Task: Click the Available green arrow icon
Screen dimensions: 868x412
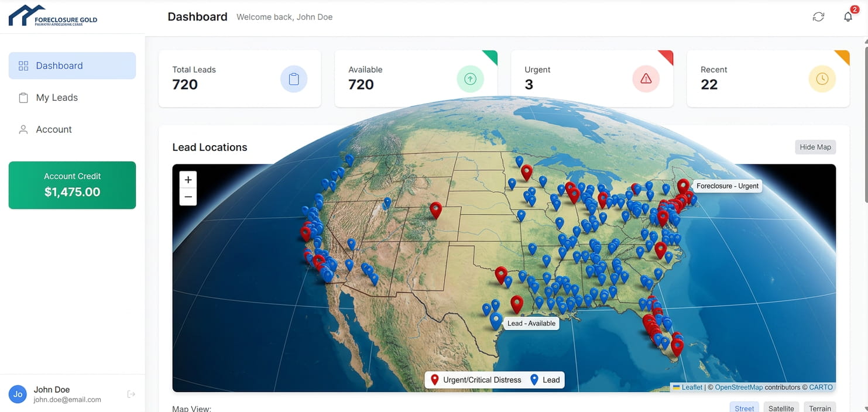Action: (x=470, y=79)
